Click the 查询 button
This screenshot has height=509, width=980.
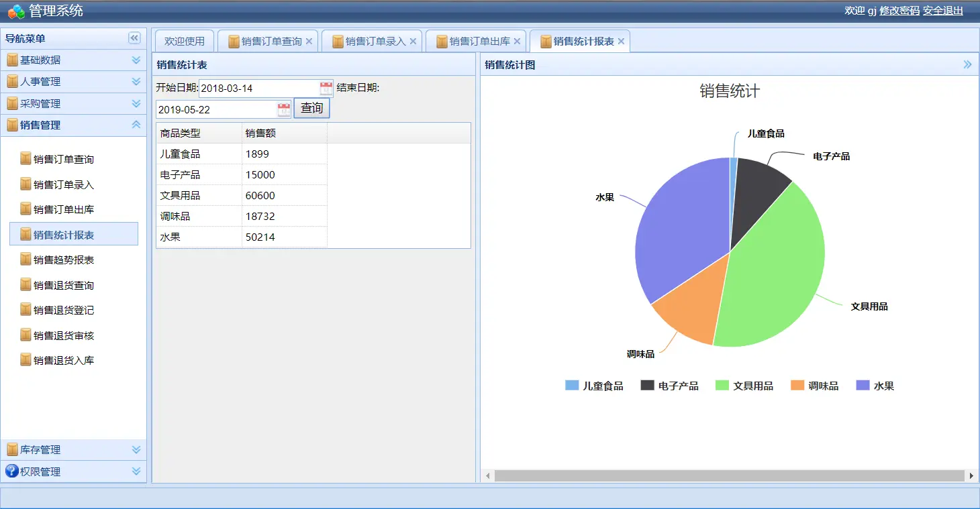click(311, 108)
